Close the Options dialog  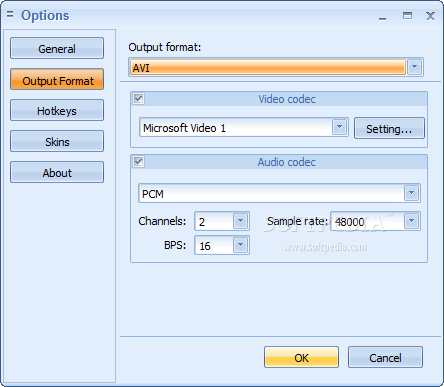coord(430,15)
